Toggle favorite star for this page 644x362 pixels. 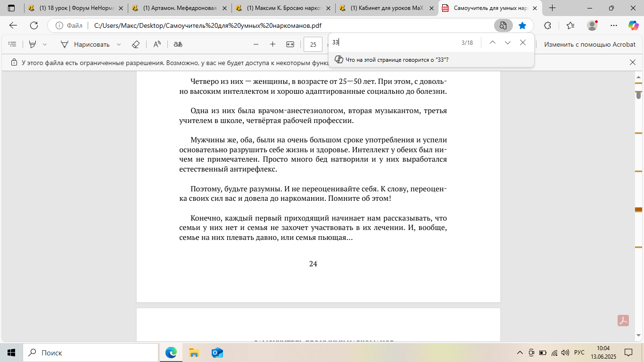coord(522,25)
